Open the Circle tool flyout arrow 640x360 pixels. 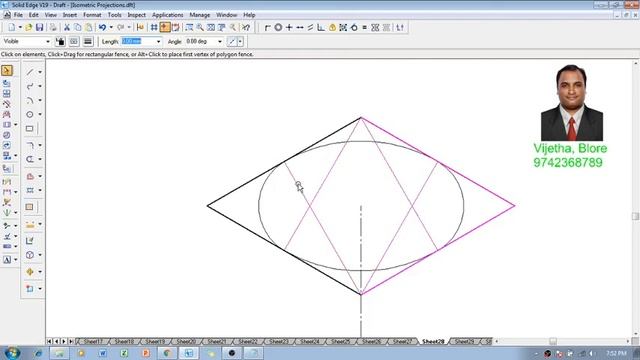(x=40, y=115)
